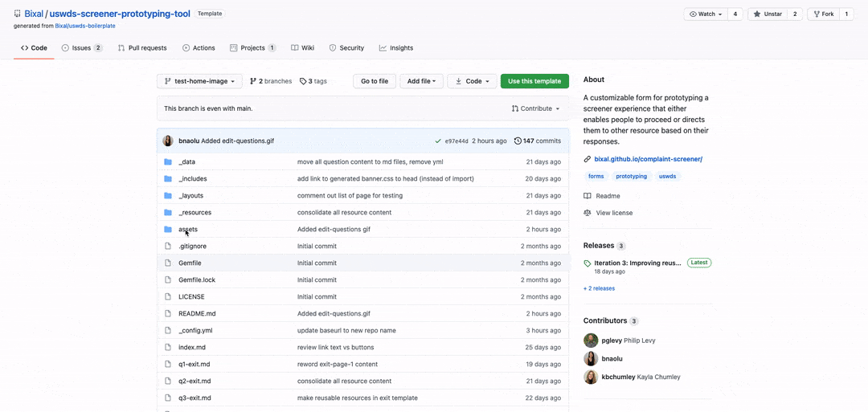Image resolution: width=868 pixels, height=412 pixels.
Task: Click the prototyping topic tag
Action: (x=632, y=177)
